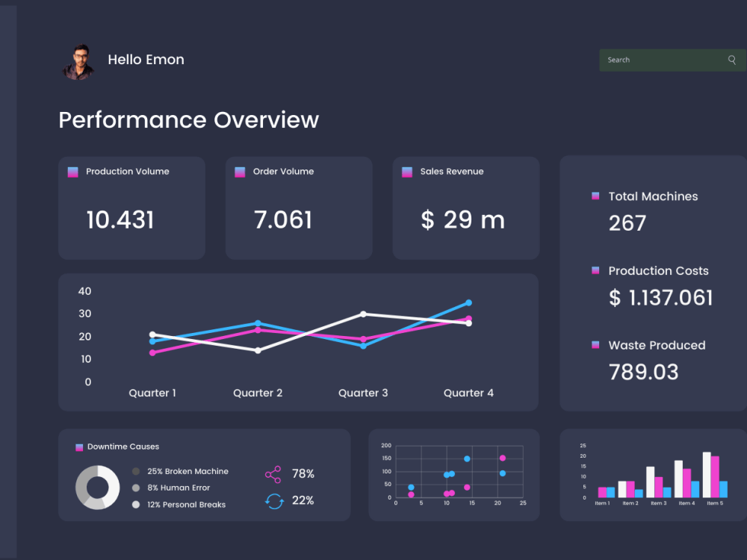The width and height of the screenshot is (747, 560).
Task: Click the gray dot for Human Error
Action: pyautogui.click(x=136, y=488)
